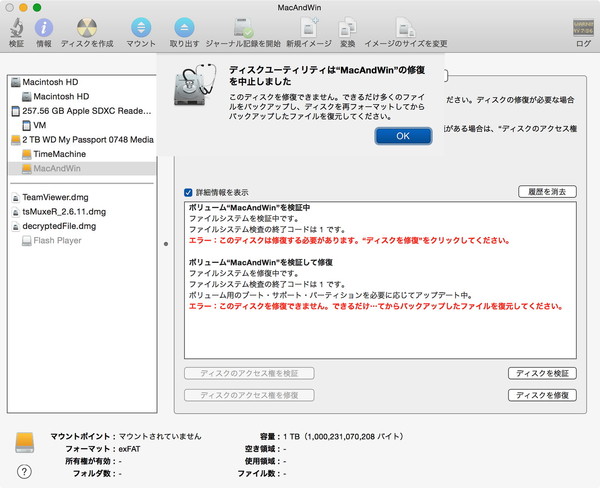600x488 pixels.
Task: Click the WD My Passport drive icon
Action: tap(16, 140)
